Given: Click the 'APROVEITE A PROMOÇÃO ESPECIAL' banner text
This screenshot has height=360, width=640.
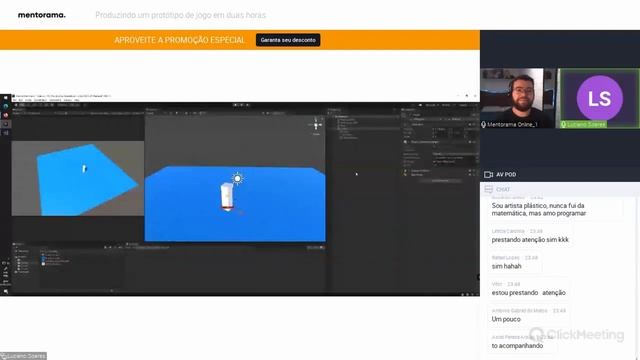Looking at the screenshot, I should [180, 40].
